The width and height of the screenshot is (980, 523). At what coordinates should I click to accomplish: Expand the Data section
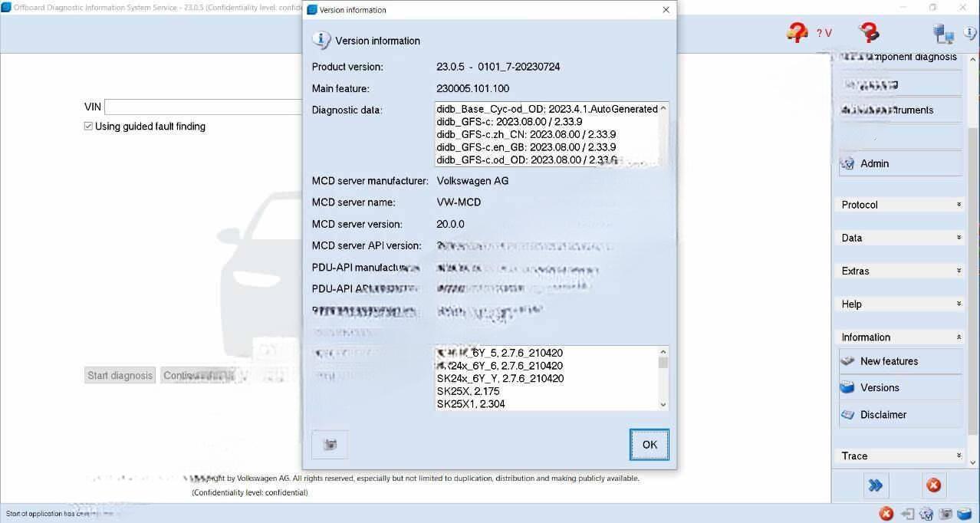[900, 238]
